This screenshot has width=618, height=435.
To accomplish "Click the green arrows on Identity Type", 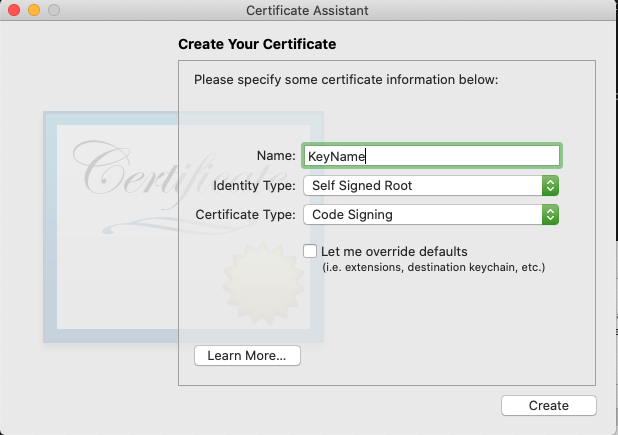I will (x=549, y=185).
